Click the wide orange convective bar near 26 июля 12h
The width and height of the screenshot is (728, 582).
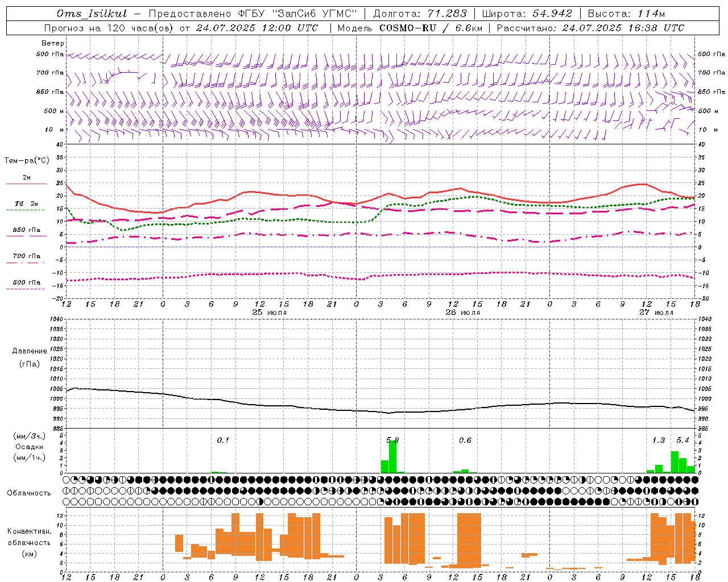[469, 540]
